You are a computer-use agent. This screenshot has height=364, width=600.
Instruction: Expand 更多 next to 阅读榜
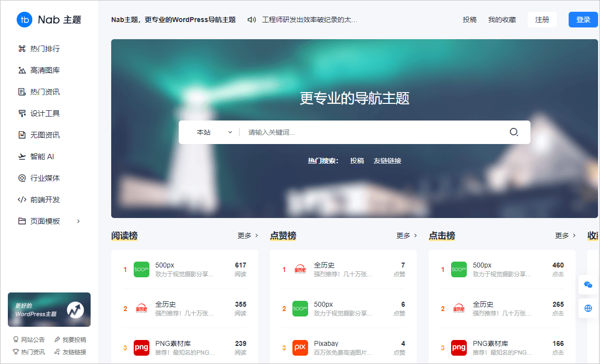click(248, 236)
